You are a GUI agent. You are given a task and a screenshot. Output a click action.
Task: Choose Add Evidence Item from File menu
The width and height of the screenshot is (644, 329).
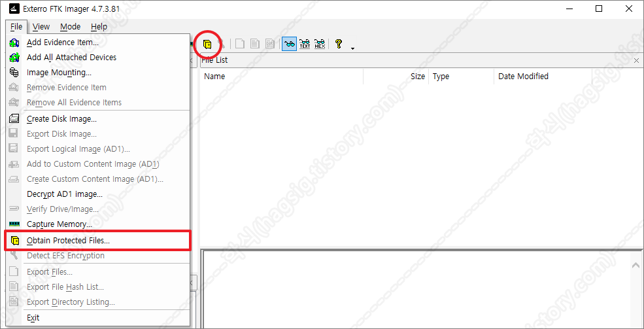coord(98,43)
